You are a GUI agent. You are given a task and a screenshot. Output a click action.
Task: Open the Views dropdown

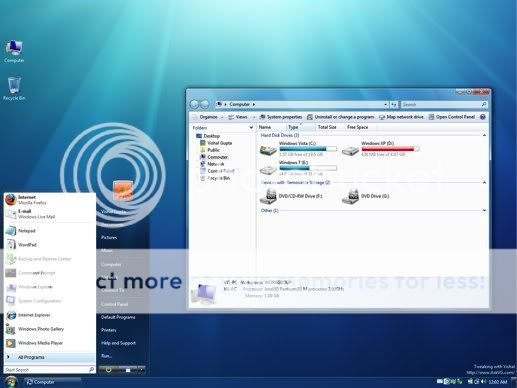point(241,117)
